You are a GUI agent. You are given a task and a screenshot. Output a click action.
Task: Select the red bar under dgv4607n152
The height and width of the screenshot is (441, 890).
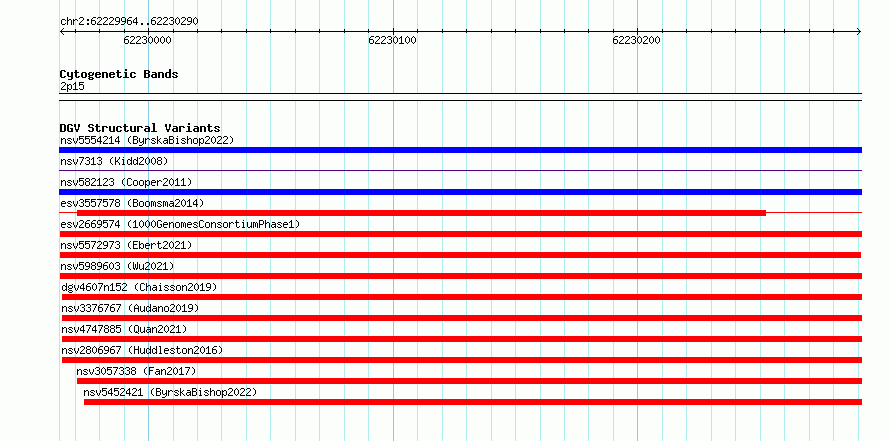[461, 297]
